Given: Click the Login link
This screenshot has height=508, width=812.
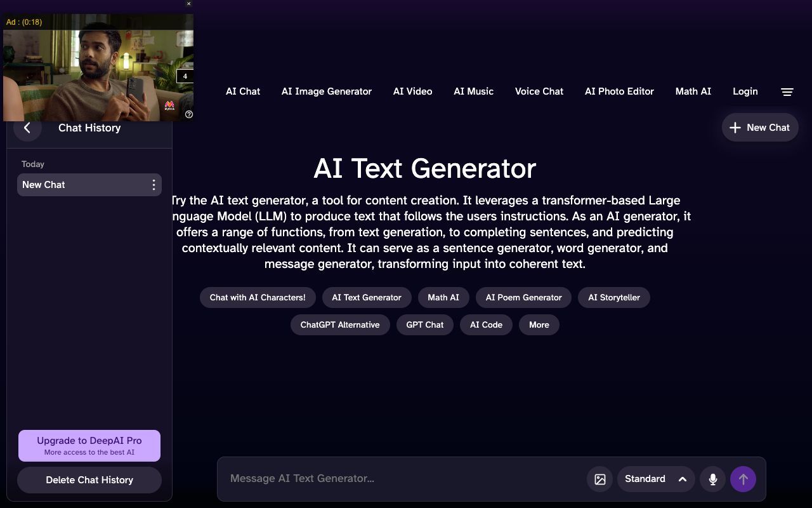Looking at the screenshot, I should click(745, 91).
